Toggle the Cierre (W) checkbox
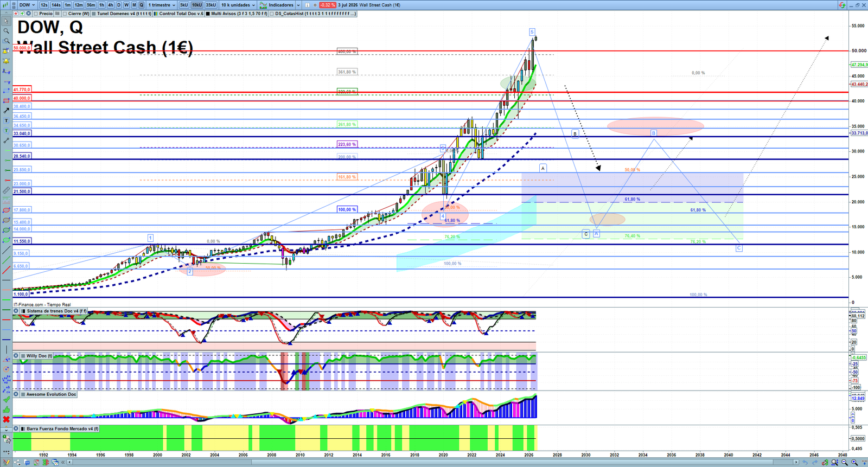Image resolution: width=868 pixels, height=467 pixels. pos(65,14)
